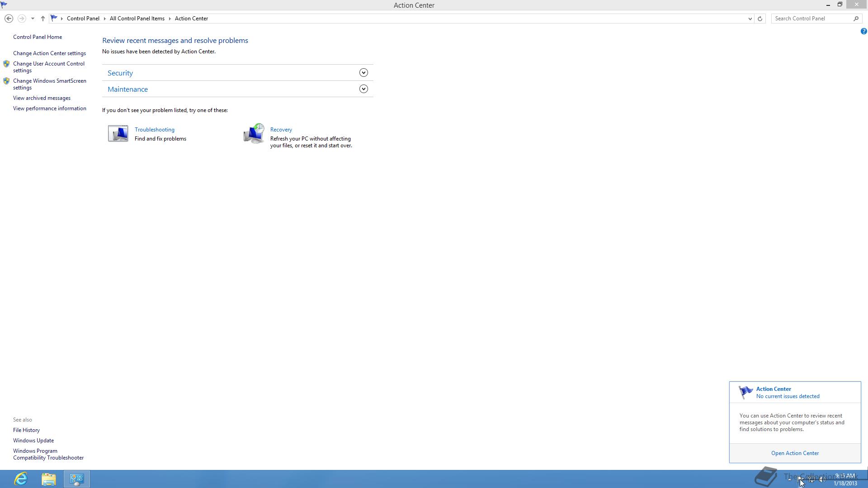Minimize the Action Center window
Image resolution: width=868 pixels, height=488 pixels.
[828, 5]
